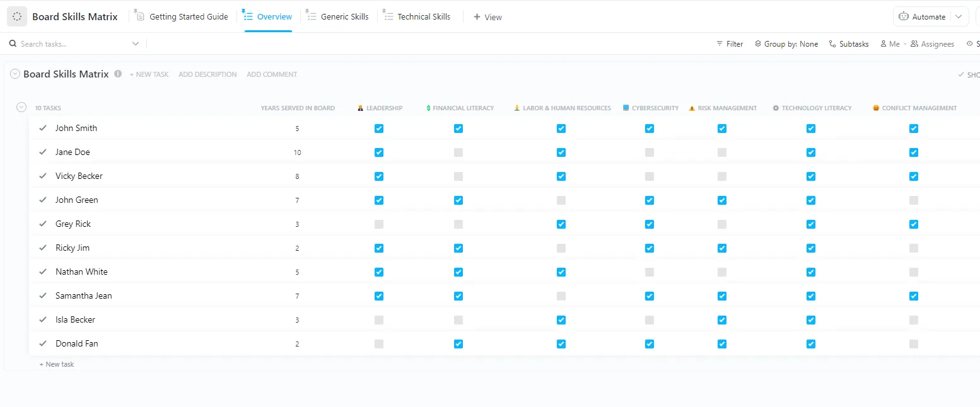Viewport: 980px width, 407px height.
Task: Click the Board Skills Matrix workspace icon
Action: (x=17, y=17)
